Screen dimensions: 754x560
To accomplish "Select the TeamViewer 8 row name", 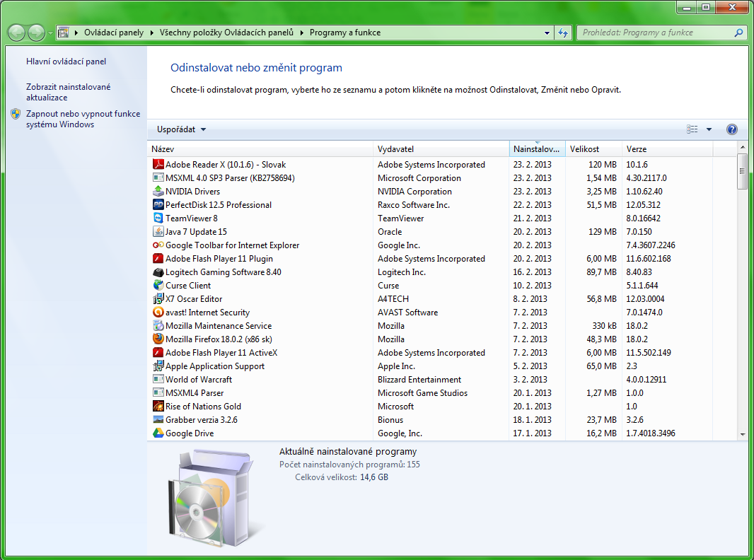I will 192,218.
